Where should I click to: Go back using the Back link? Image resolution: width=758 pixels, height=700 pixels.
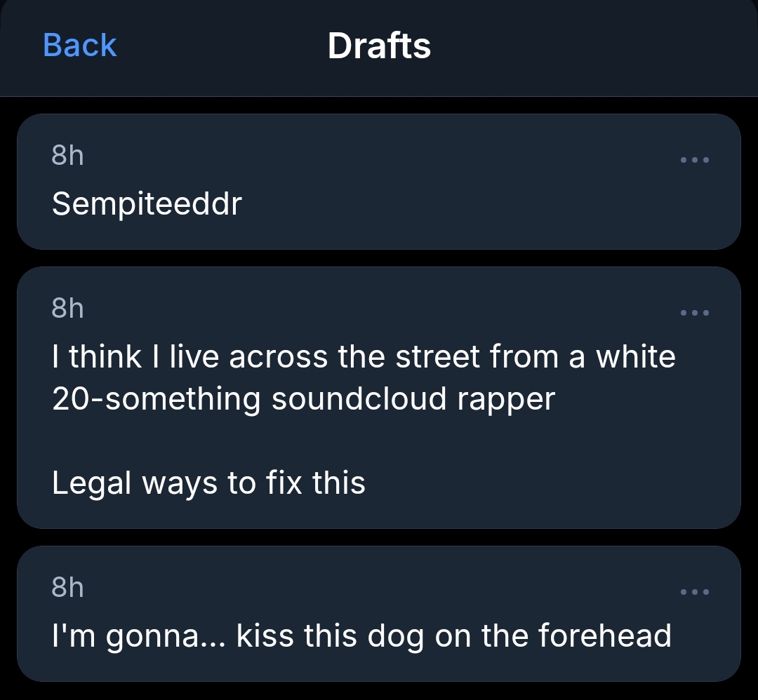pos(79,46)
